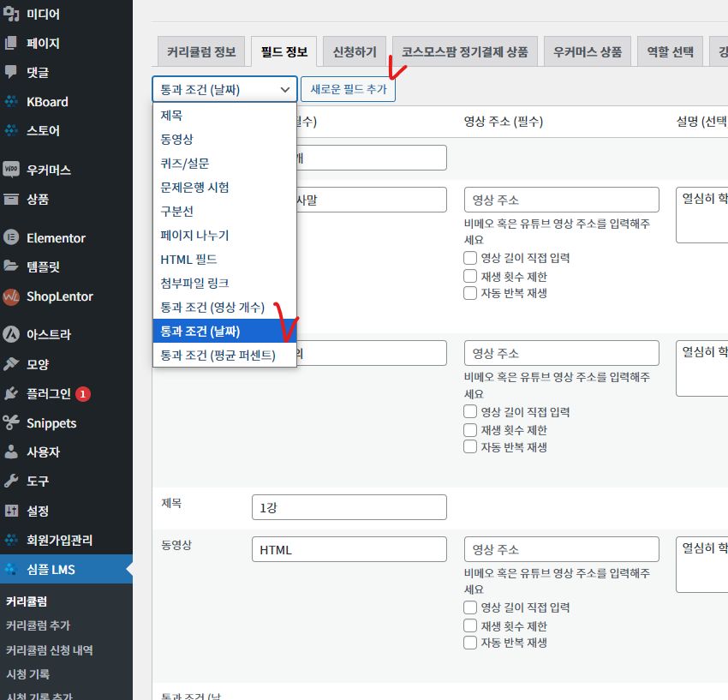Click the 사용자 person icon
728x700 pixels.
pos(11,452)
